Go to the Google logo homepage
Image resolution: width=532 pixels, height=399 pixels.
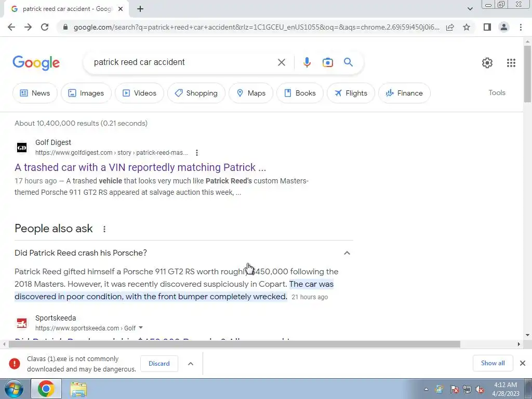[36, 63]
